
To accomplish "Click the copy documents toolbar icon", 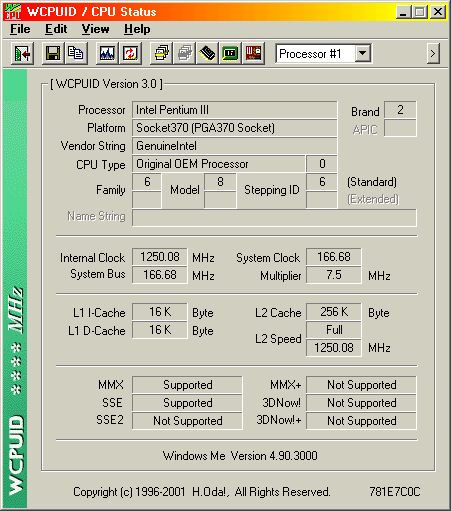I will coord(76,53).
